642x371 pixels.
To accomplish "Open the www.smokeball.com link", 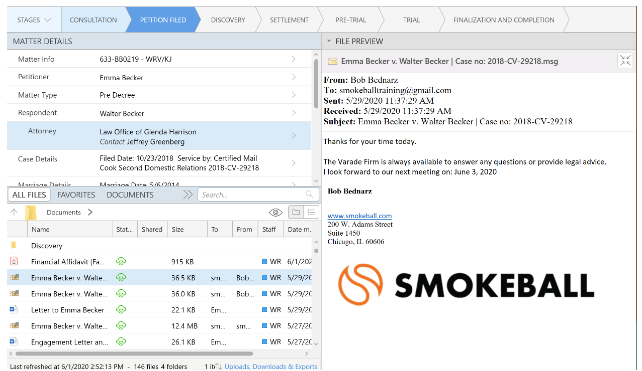I will pos(359,215).
